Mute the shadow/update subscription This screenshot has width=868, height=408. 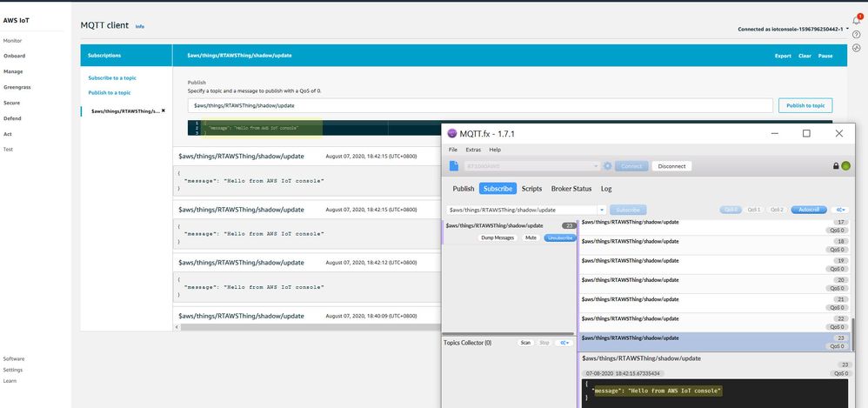click(531, 237)
